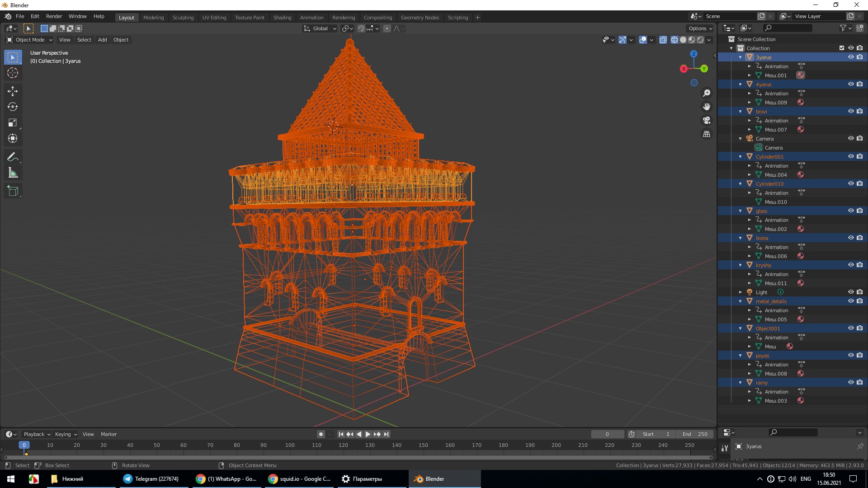Disable render for Light object
Screen dimensions: 868x488
click(x=860, y=292)
